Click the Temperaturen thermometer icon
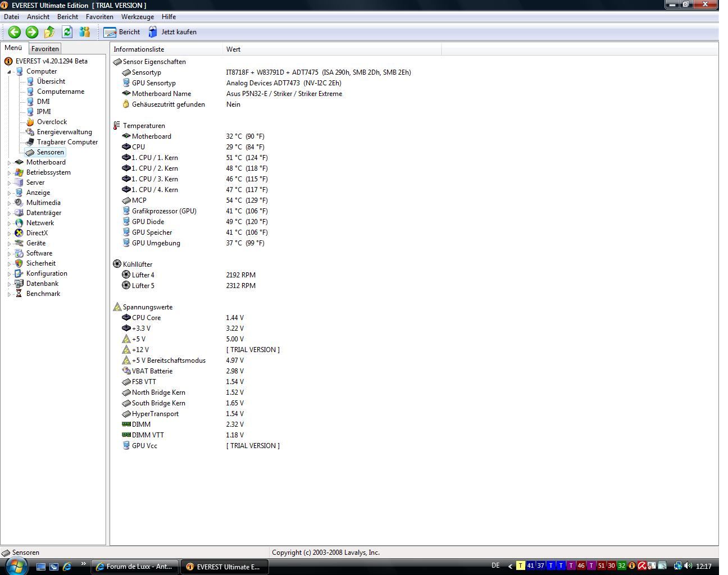Screen dimensions: 728x575 pos(117,126)
